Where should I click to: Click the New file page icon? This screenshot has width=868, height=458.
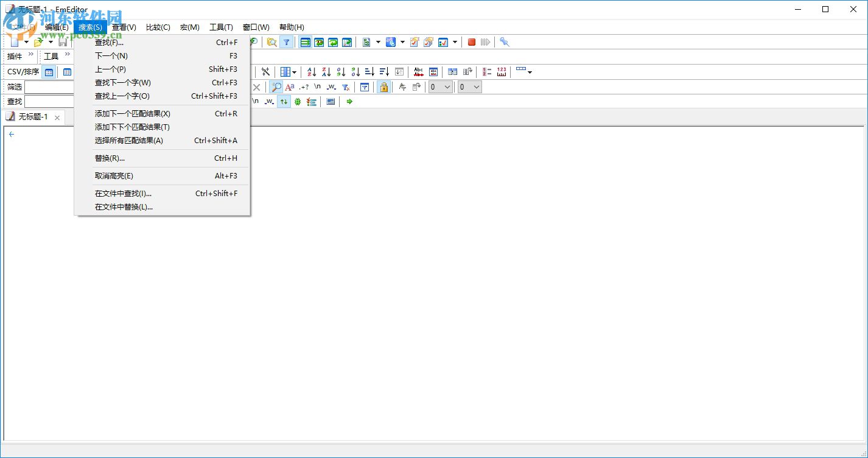tap(15, 42)
